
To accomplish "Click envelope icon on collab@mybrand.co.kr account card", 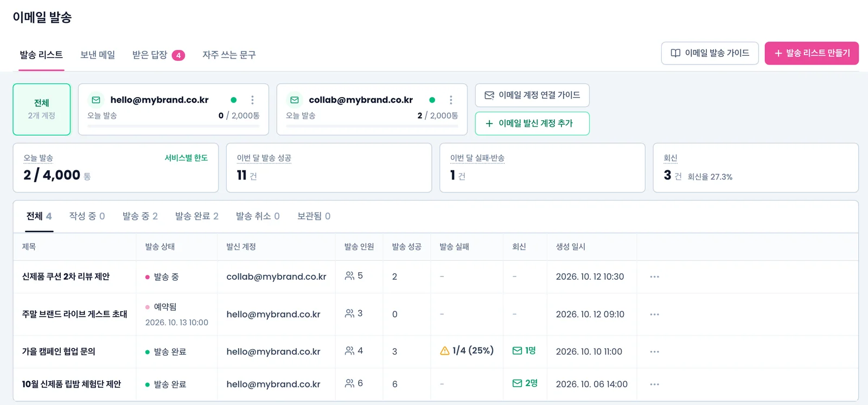I will click(x=295, y=100).
